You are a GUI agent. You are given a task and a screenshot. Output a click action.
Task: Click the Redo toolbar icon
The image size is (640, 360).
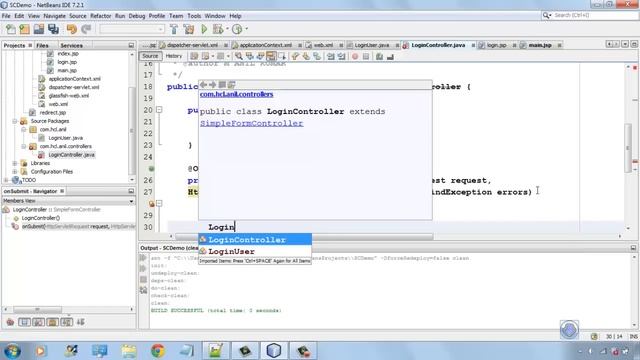tap(86, 29)
